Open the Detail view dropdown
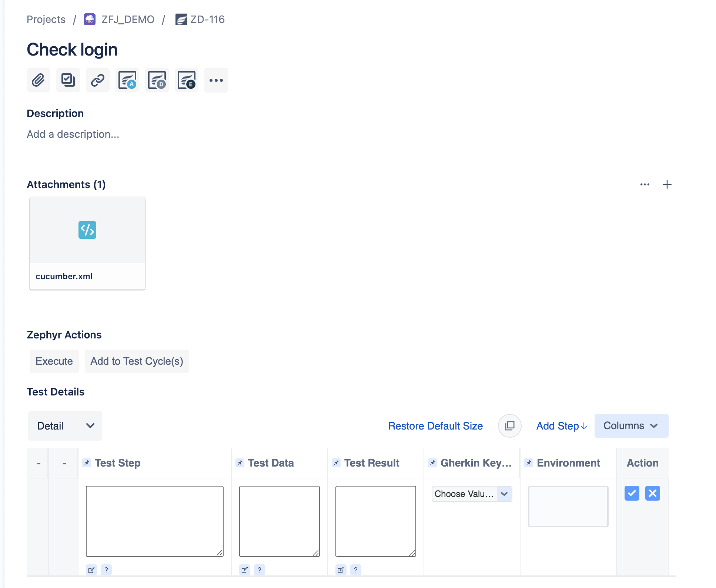The image size is (716, 588). point(65,426)
